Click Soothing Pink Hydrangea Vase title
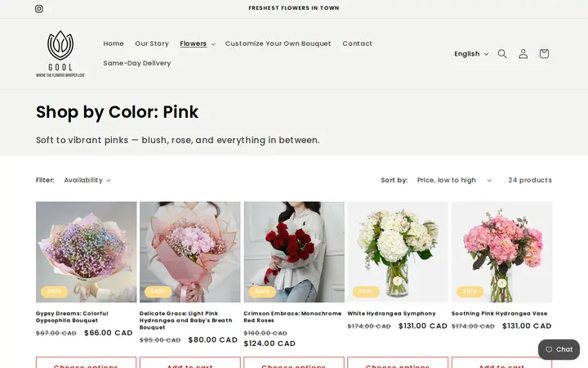 point(500,313)
